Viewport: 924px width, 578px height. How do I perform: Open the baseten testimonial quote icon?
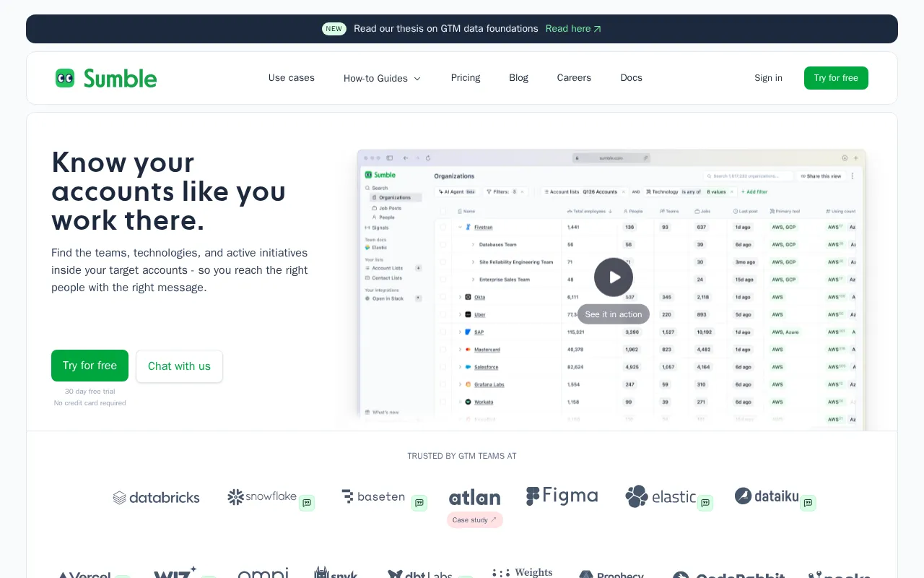419,503
